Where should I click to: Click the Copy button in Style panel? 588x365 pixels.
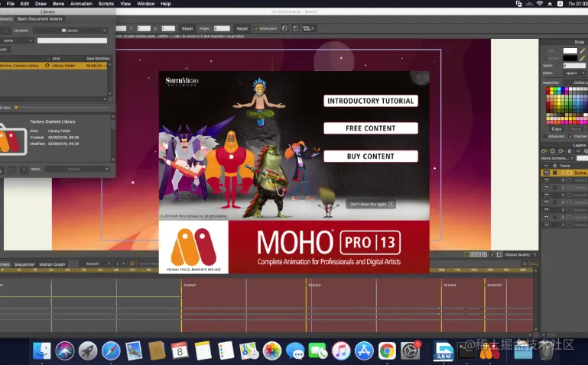(557, 129)
